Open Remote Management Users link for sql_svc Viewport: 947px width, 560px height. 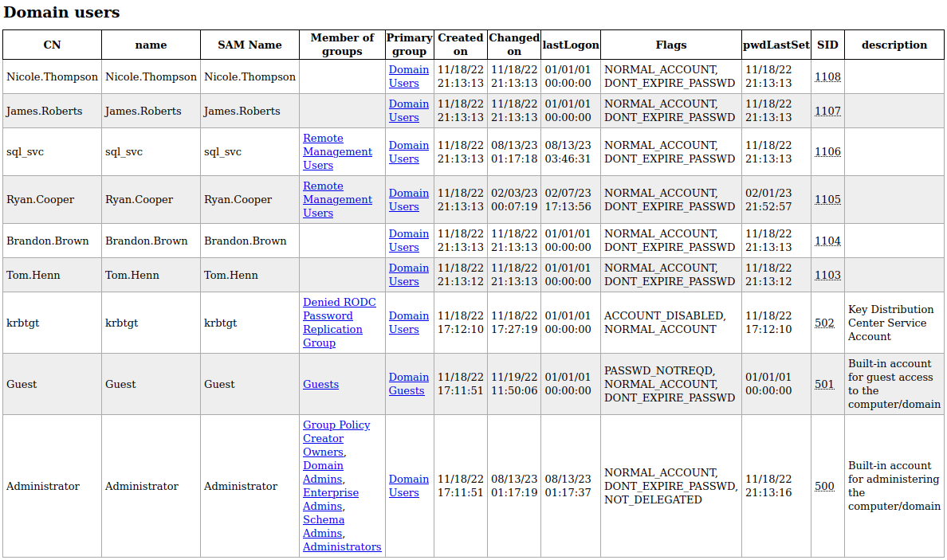point(337,152)
